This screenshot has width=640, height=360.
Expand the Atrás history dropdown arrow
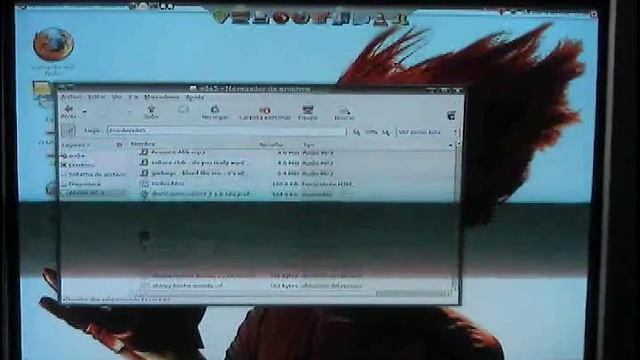(x=84, y=111)
